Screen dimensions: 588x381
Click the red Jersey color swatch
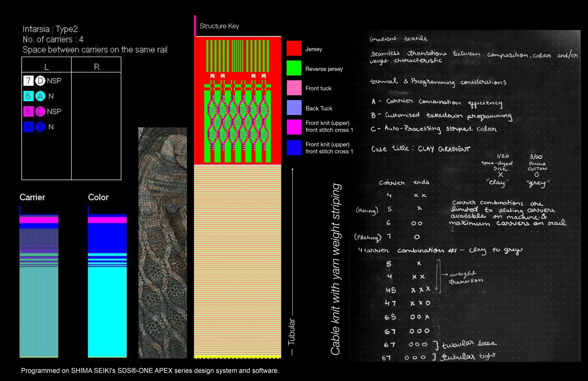pos(294,48)
